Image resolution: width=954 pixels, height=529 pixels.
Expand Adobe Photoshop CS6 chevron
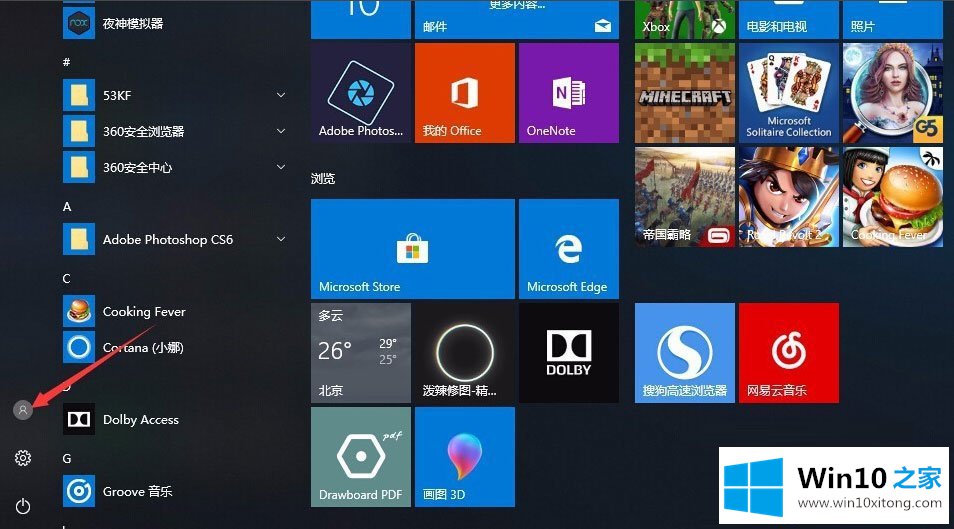pos(280,239)
